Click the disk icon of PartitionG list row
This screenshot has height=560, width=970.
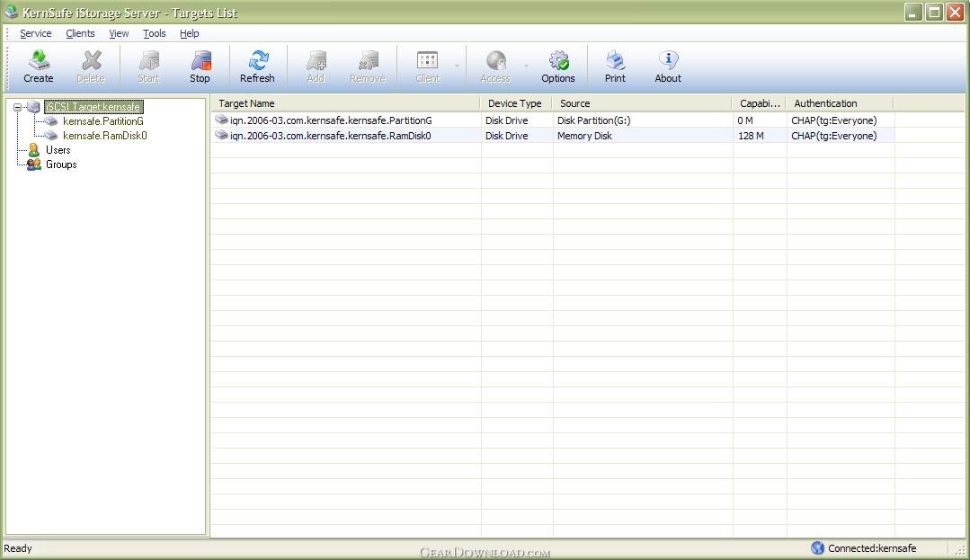tap(221, 120)
